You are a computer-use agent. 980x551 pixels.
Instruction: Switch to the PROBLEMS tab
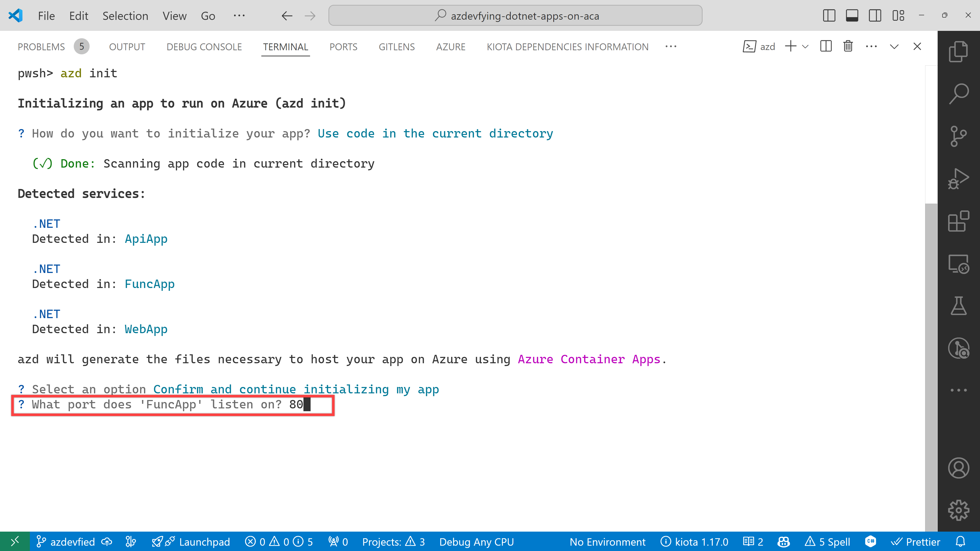54,47
